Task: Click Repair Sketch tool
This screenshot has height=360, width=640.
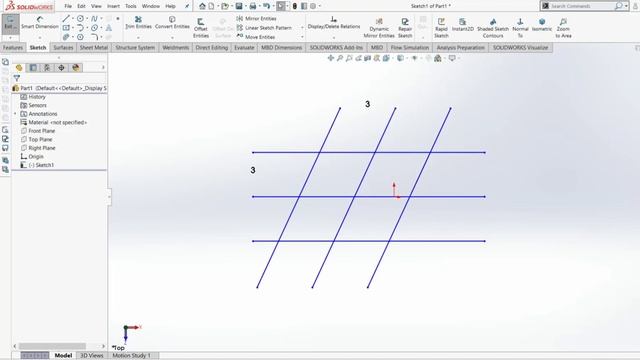Action: point(405,28)
